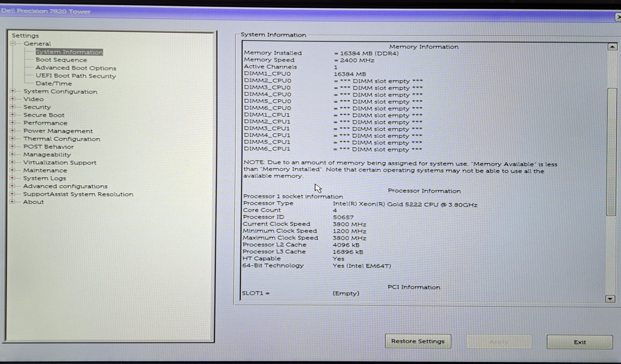Select SupportAssist System Resolution label
This screenshot has width=621, height=364.
[78, 194]
